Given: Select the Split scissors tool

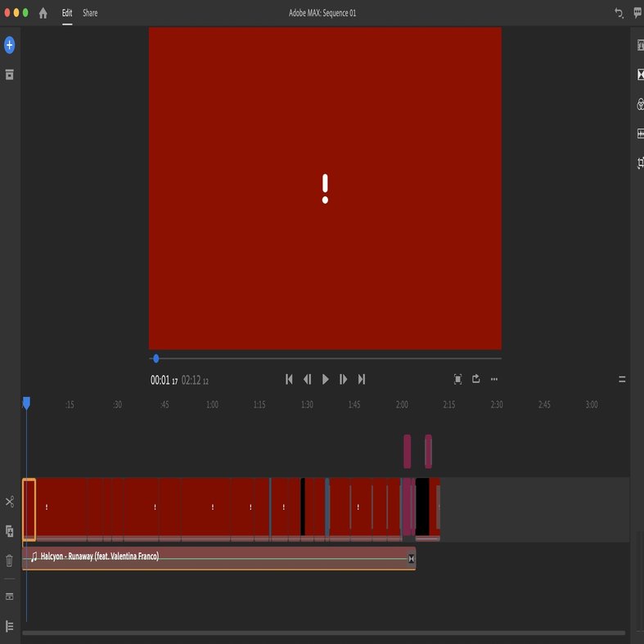Looking at the screenshot, I should pos(10,502).
